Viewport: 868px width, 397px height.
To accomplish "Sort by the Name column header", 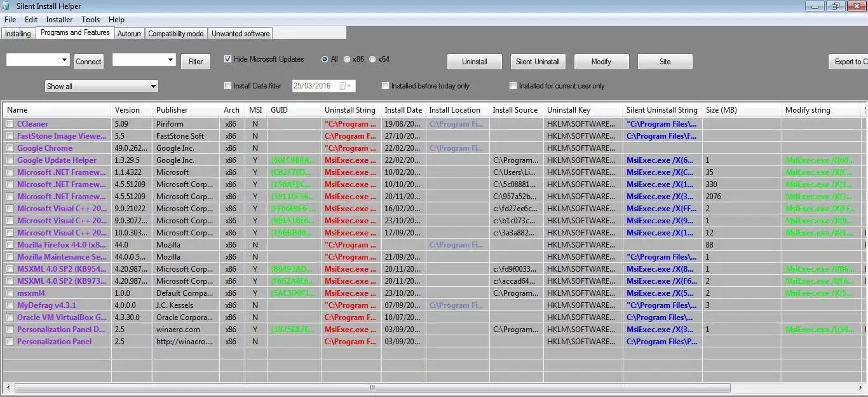I will click(57, 110).
